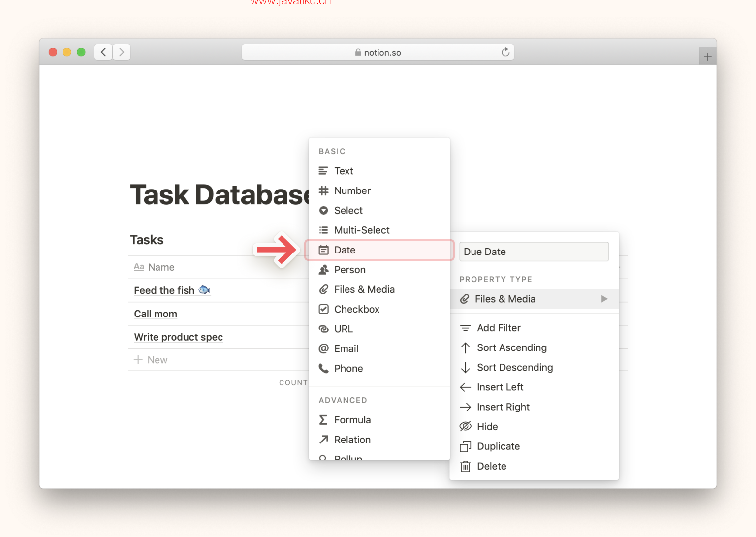Choose Date from the property type list

coord(345,250)
